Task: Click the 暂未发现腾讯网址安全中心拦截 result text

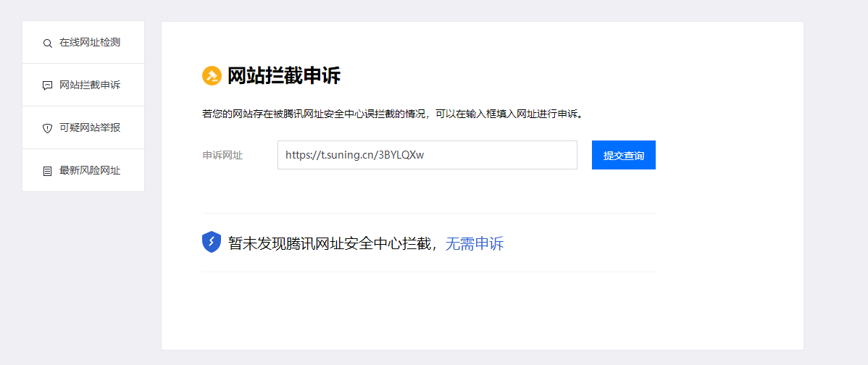Action: (333, 243)
